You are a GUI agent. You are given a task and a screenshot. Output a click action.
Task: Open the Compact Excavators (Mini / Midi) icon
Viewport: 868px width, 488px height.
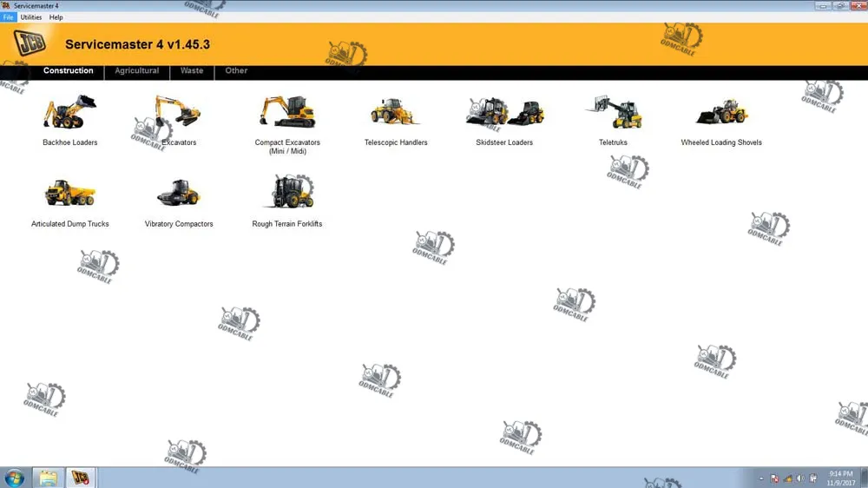tap(287, 112)
